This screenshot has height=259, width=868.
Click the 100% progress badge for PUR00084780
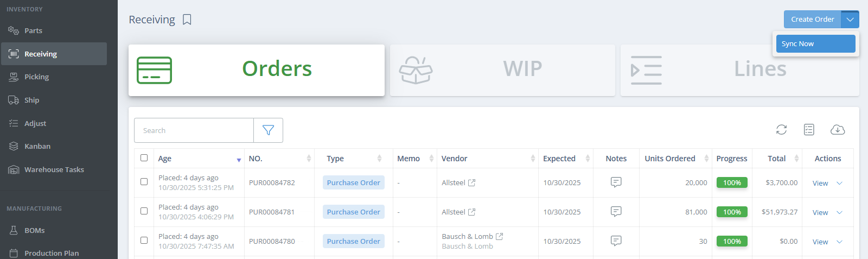[732, 241]
